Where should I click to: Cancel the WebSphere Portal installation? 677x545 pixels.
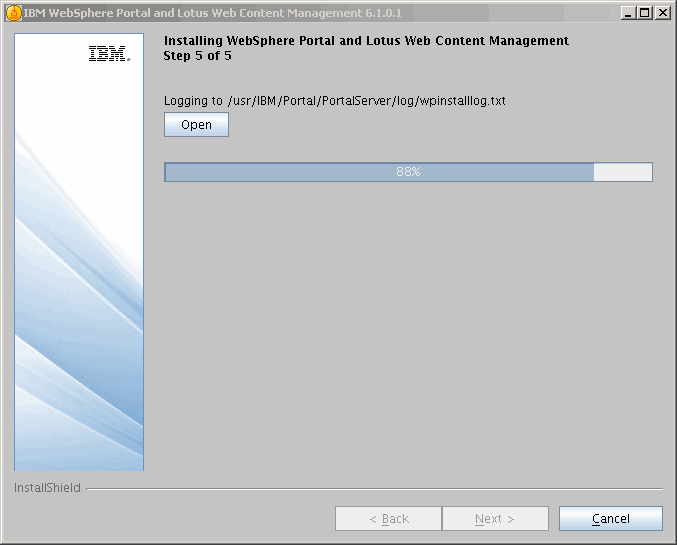pyautogui.click(x=610, y=519)
